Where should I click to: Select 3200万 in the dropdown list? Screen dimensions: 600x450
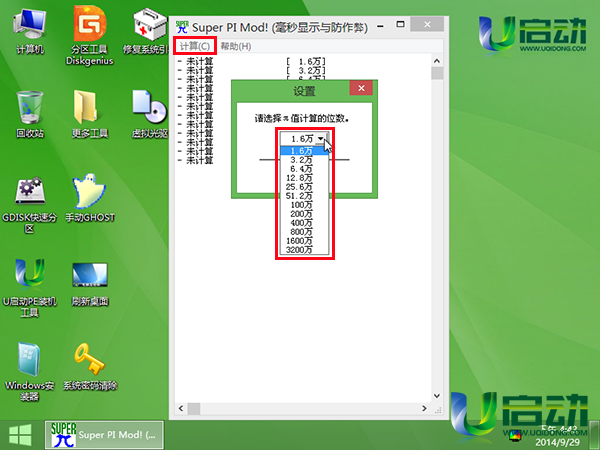click(x=304, y=250)
